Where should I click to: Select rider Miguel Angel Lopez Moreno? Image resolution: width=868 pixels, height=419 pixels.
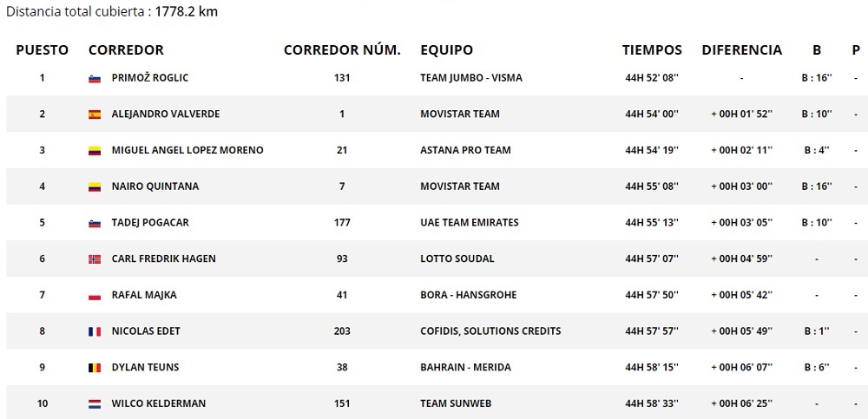click(187, 150)
